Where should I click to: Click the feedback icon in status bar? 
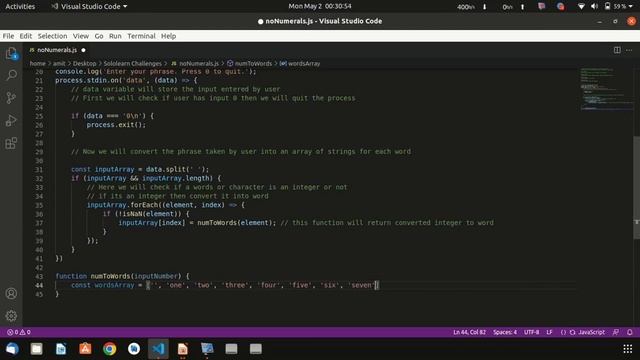tap(616, 332)
